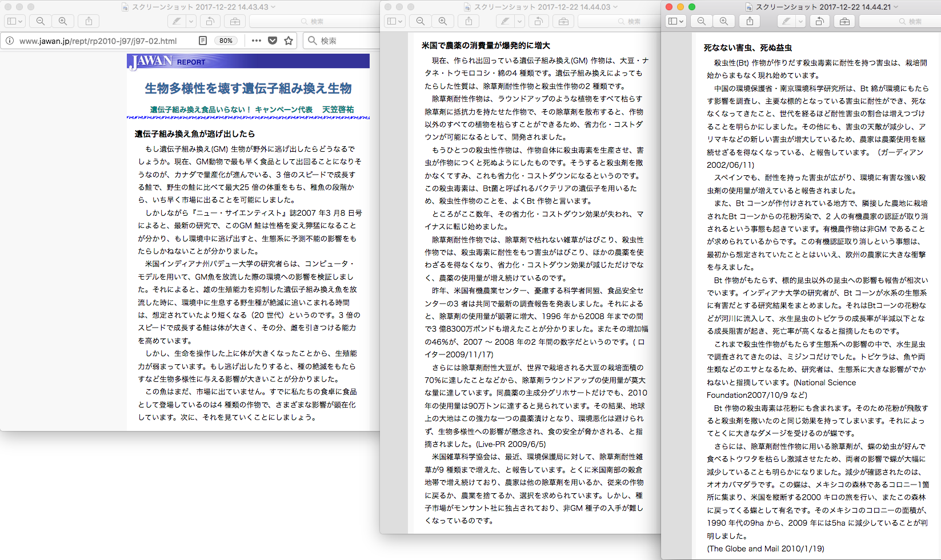This screenshot has height=560, width=941.
Task: Open title dropdown of 14.44.03 window
Action: 615,7
